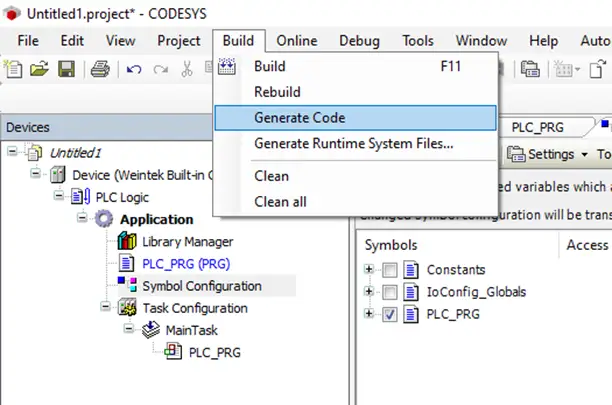Select the Clean all menu entry
The height and width of the screenshot is (405, 612).
356,202
